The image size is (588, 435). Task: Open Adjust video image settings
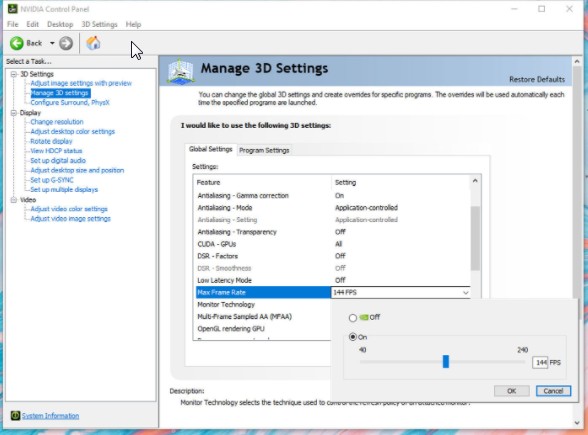pos(70,219)
